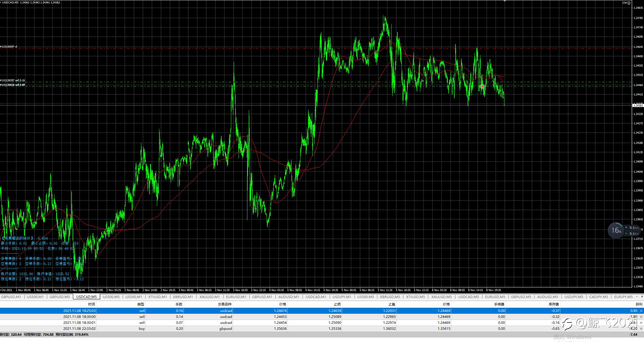Select the AUDUSD,M5 chart tab
The image size is (644, 342).
click(x=548, y=297)
